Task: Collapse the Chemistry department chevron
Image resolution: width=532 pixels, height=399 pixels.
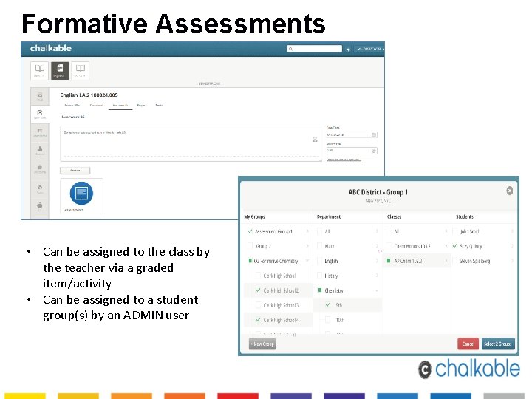Action: (x=377, y=290)
